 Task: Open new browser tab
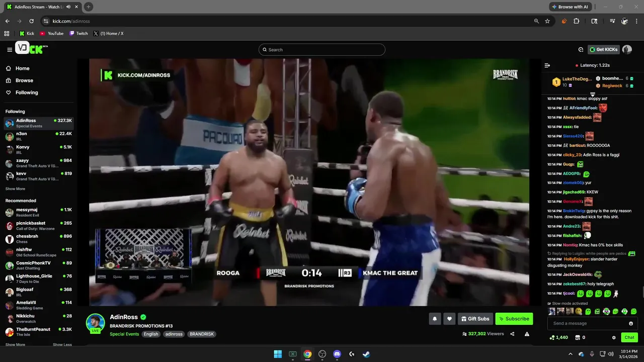(x=89, y=7)
